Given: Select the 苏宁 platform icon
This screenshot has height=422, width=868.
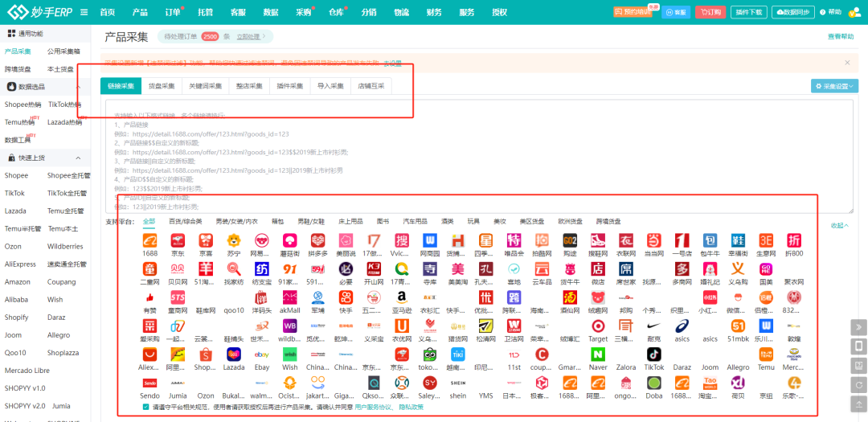Looking at the screenshot, I should click(234, 240).
